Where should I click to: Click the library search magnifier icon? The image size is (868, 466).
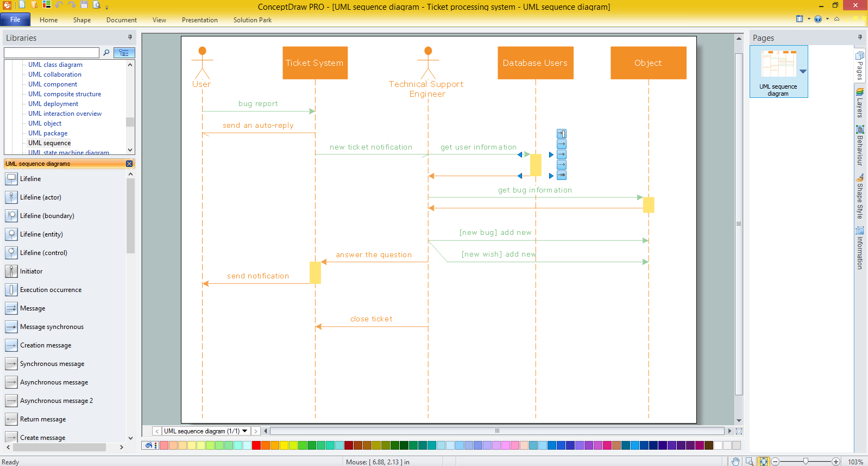[106, 53]
